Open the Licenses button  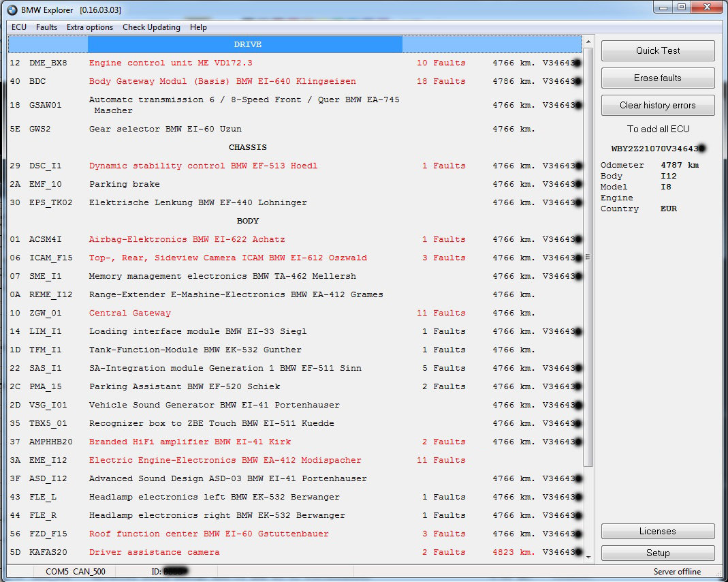[x=657, y=531]
